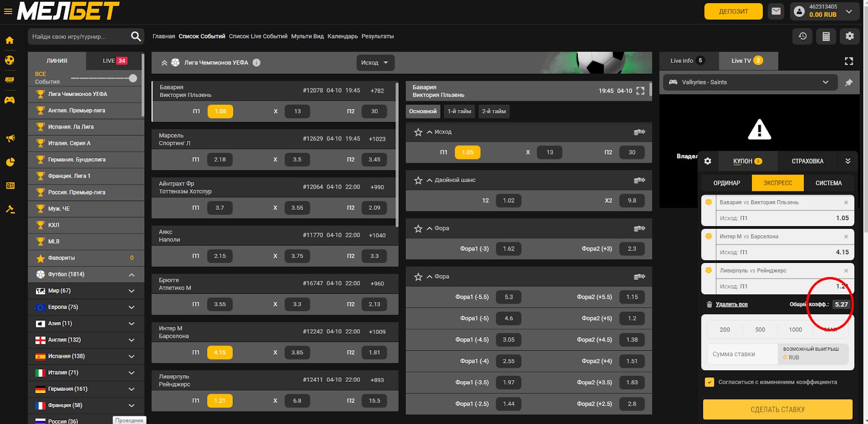The image size is (868, 424).
Task: Expand the Англия (132) section
Action: (x=131, y=340)
